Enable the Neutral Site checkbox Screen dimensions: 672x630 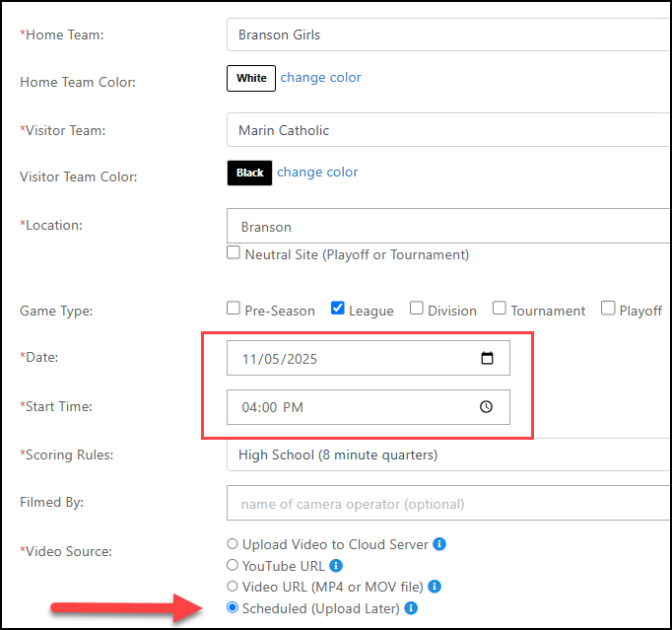point(234,253)
